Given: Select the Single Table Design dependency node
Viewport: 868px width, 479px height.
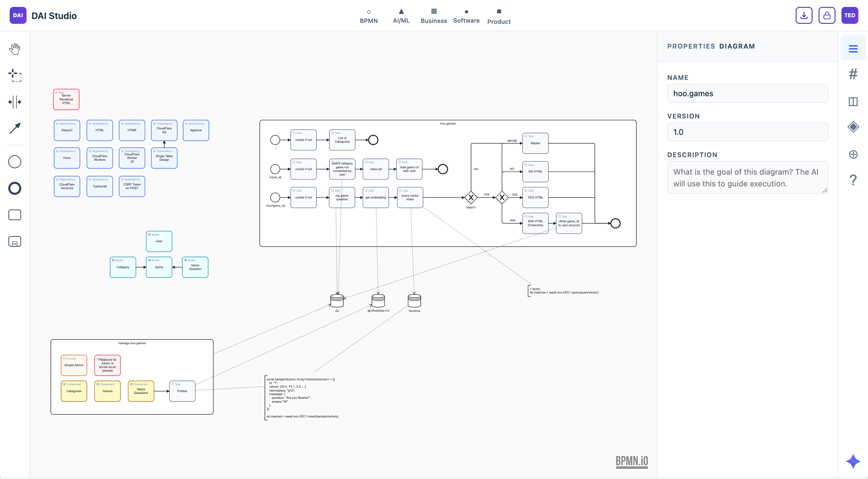Looking at the screenshot, I should coord(164,158).
